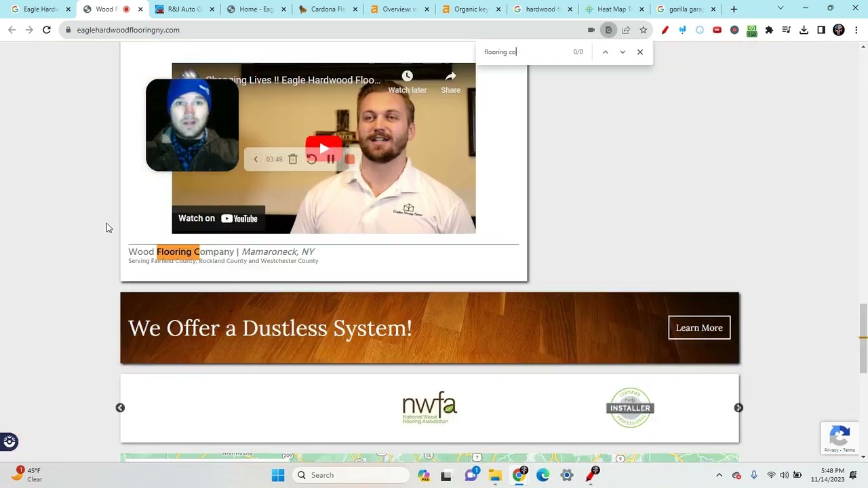Switch to the Overview tab
Image resolution: width=868 pixels, height=488 pixels.
pyautogui.click(x=399, y=9)
